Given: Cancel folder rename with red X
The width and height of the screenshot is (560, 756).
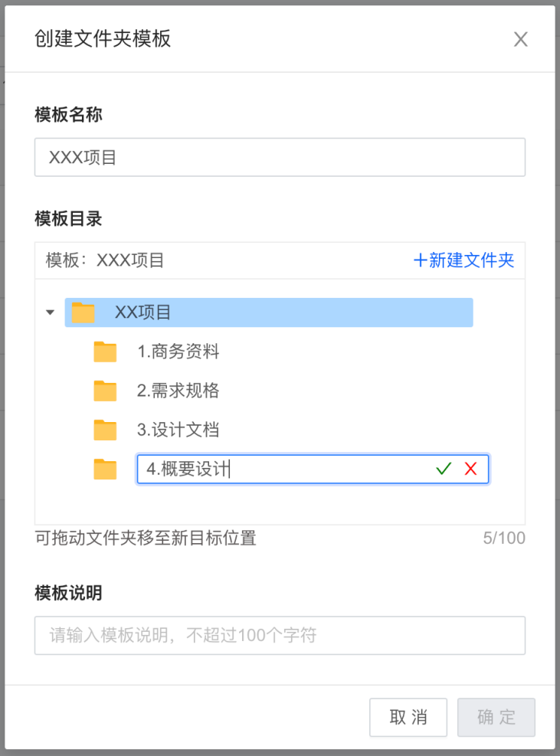Looking at the screenshot, I should pyautogui.click(x=471, y=469).
